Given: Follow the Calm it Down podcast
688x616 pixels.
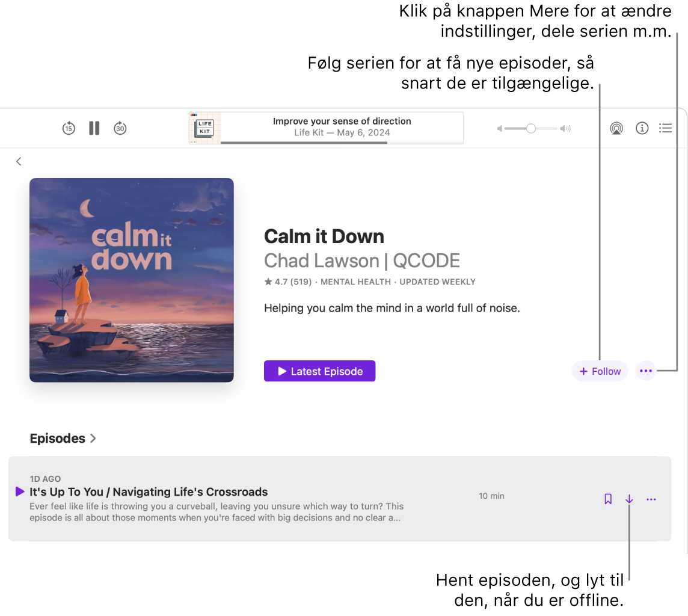Looking at the screenshot, I should tap(600, 371).
